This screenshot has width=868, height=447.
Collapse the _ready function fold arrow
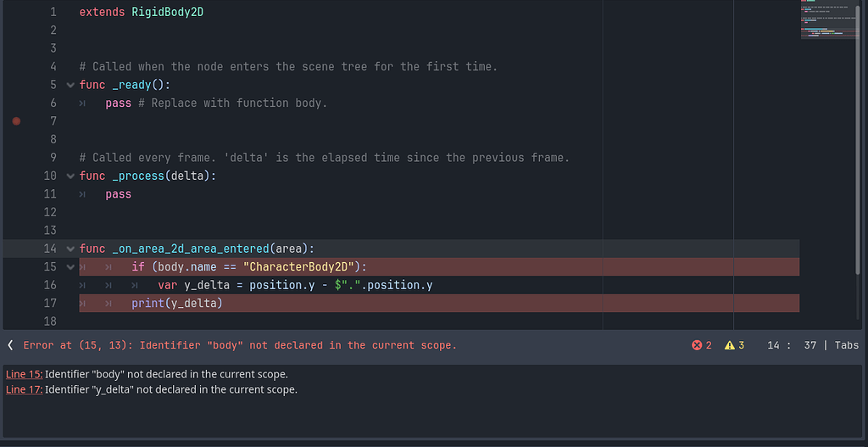click(x=69, y=85)
